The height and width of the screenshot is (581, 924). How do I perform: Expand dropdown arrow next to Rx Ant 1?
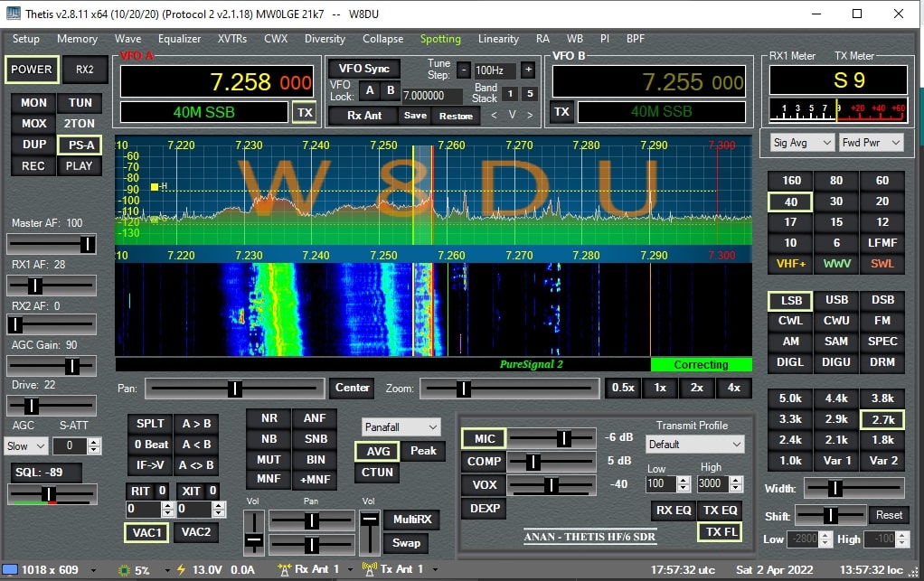[350, 570]
